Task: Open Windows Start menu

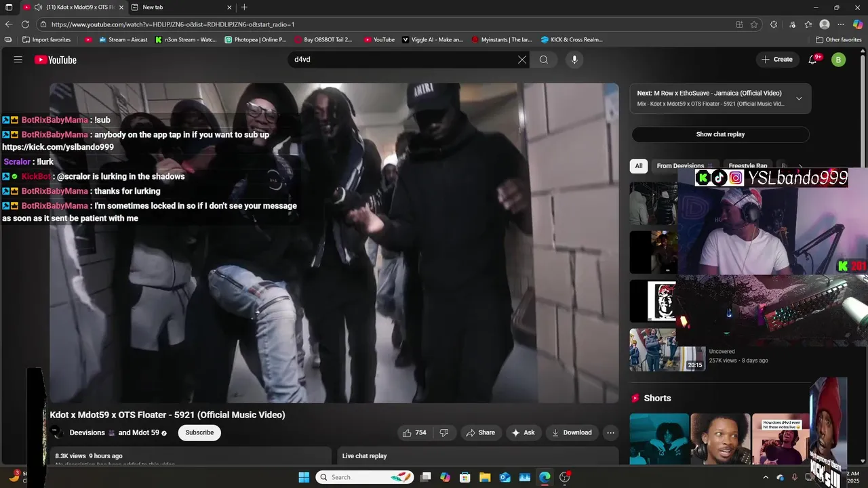Action: coord(304,477)
